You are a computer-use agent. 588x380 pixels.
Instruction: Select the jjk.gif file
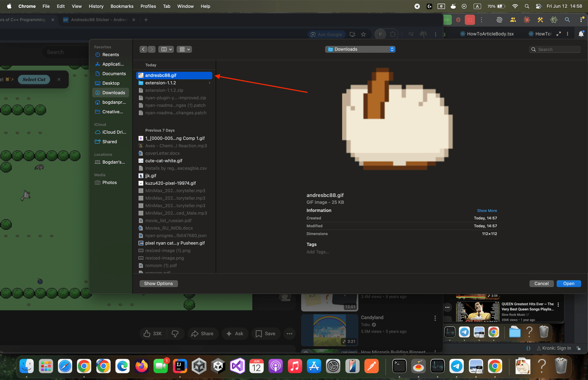point(174,176)
